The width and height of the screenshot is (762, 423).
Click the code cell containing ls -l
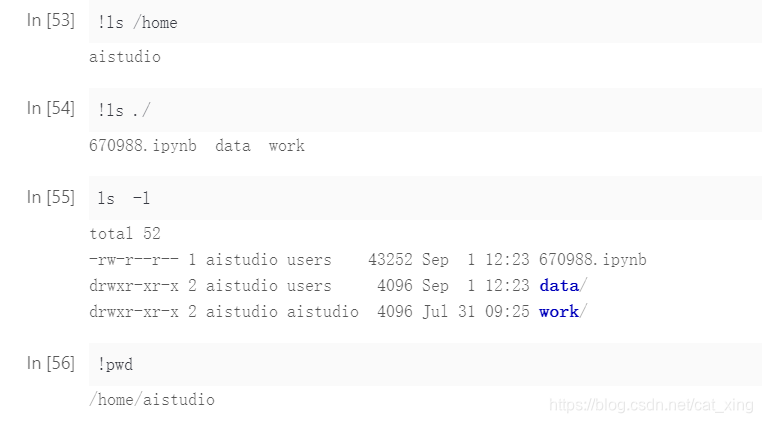425,198
